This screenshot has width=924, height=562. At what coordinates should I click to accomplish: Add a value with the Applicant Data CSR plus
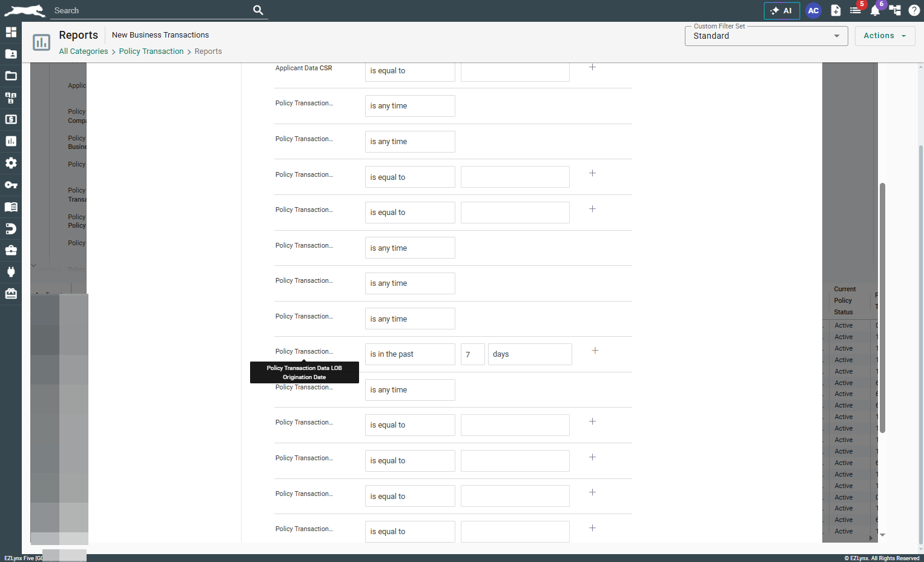[x=593, y=67]
